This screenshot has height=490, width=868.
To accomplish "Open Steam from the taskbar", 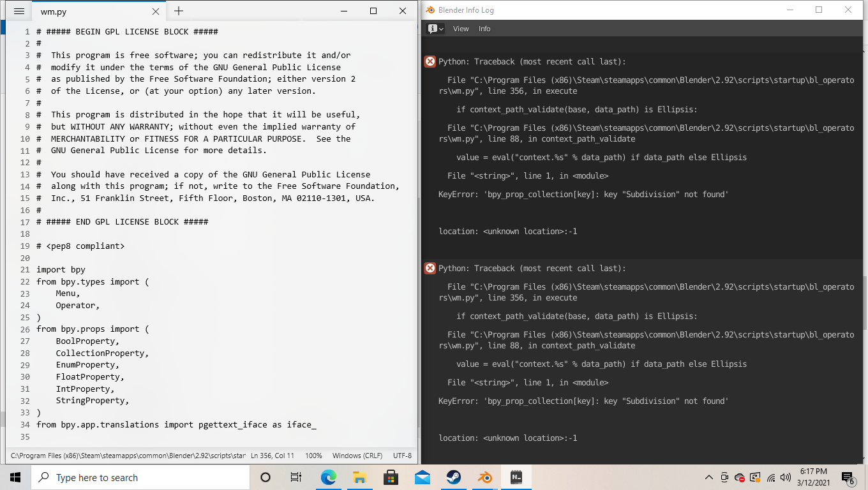I will [x=454, y=477].
